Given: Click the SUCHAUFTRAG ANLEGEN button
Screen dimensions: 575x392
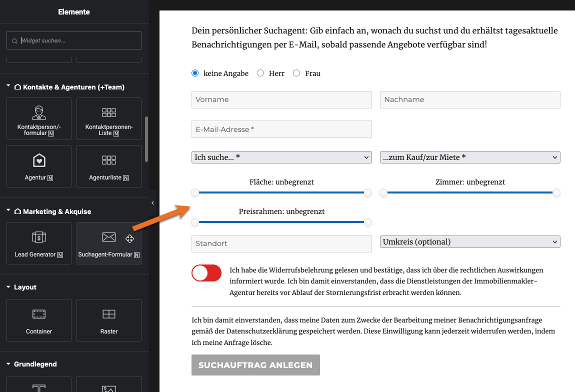Looking at the screenshot, I should point(255,365).
